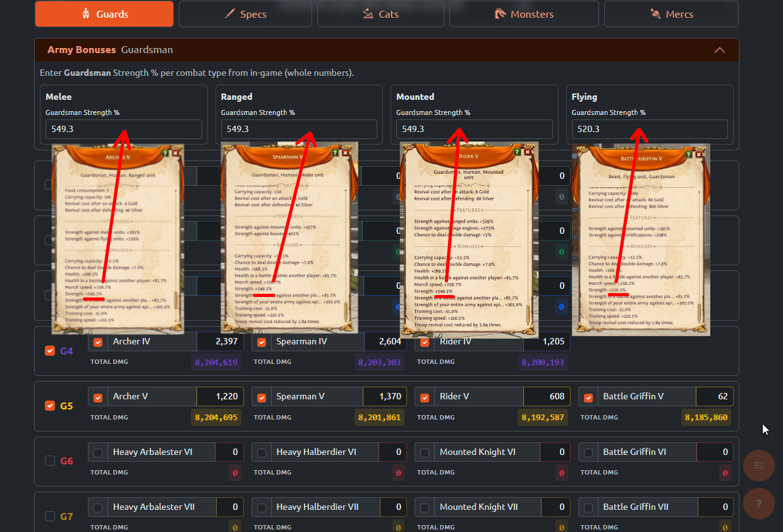Uncheck the G4 tier checkbox

50,351
